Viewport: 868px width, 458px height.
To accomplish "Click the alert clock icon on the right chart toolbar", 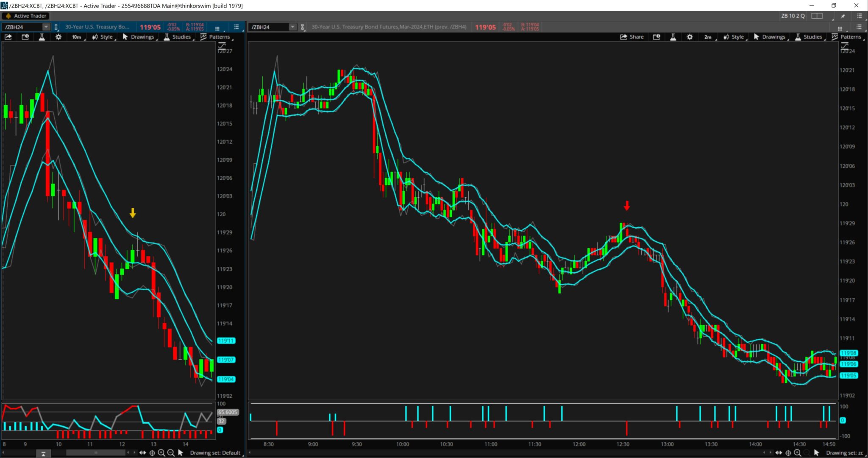I will [657, 37].
